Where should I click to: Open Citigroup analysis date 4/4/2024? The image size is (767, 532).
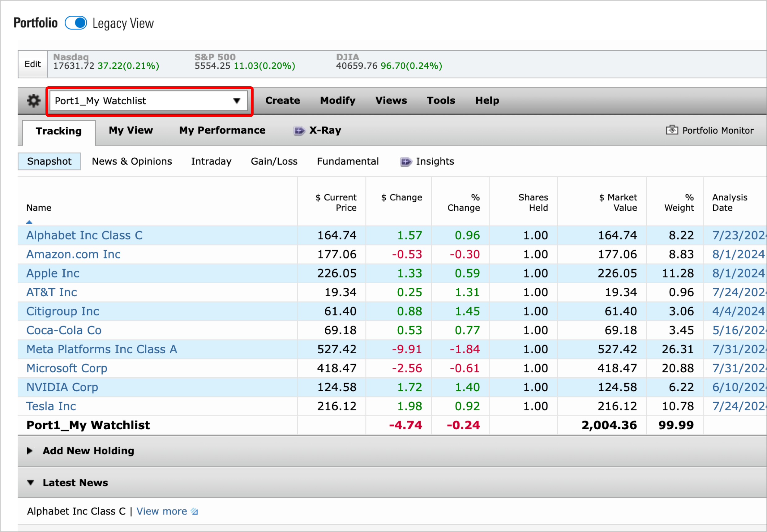pos(738,311)
